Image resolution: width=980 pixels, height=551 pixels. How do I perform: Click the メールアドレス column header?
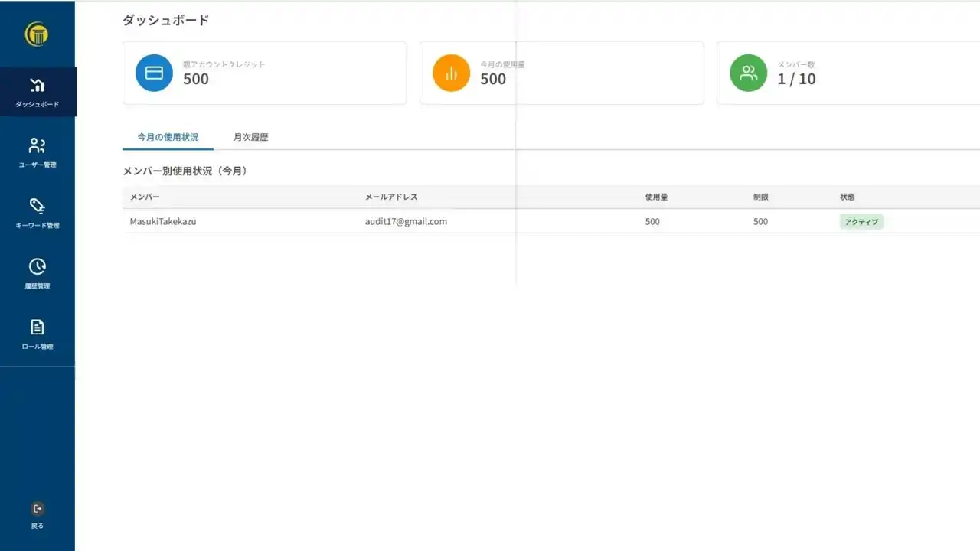tap(391, 197)
